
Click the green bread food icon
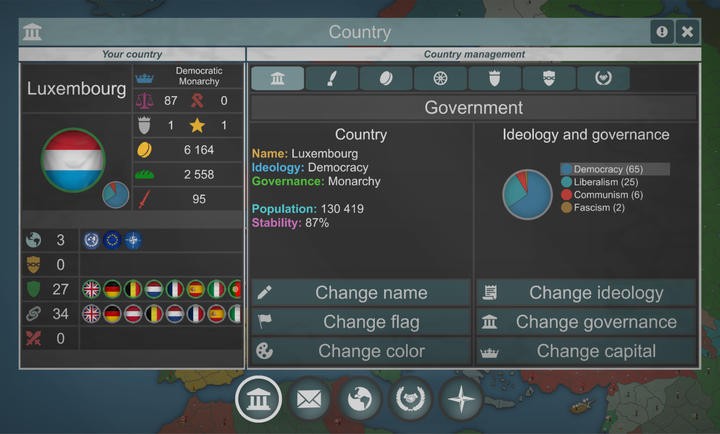coord(144,175)
